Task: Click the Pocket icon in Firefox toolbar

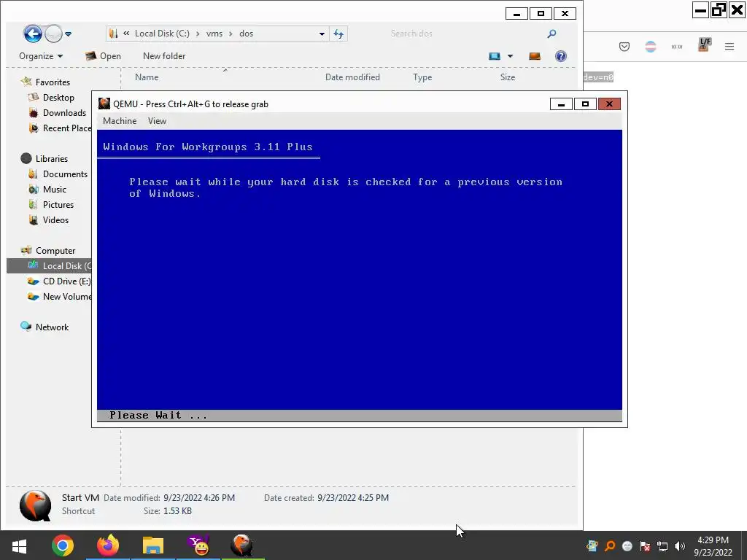Action: pyautogui.click(x=624, y=47)
